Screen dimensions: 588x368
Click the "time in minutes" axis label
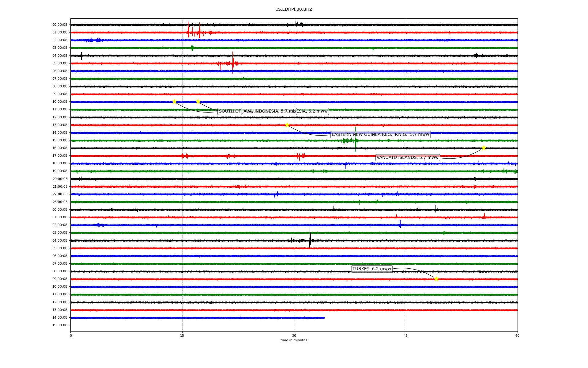tap(294, 340)
